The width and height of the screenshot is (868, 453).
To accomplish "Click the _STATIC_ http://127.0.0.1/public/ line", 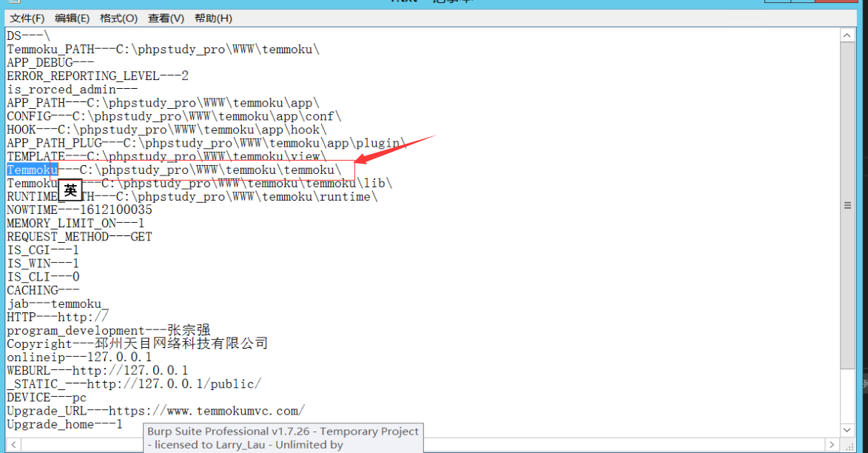I will [133, 384].
